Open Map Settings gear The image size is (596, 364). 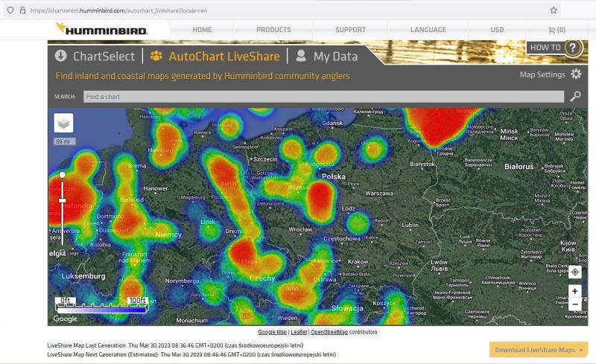pos(576,74)
